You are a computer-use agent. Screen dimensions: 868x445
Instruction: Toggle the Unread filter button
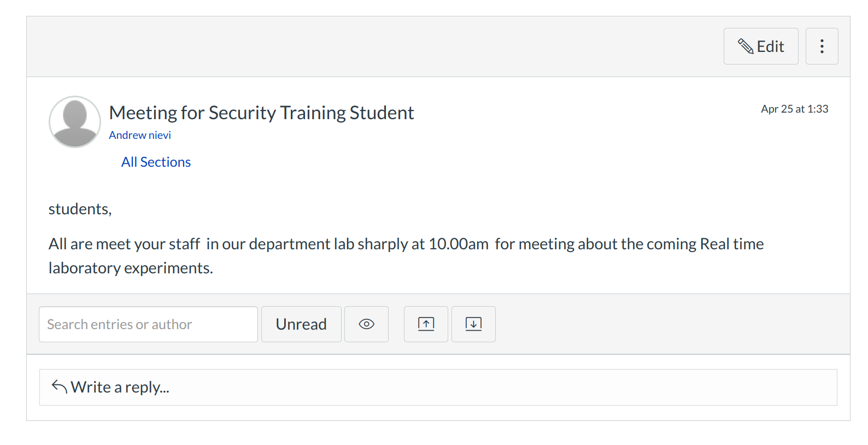301,324
